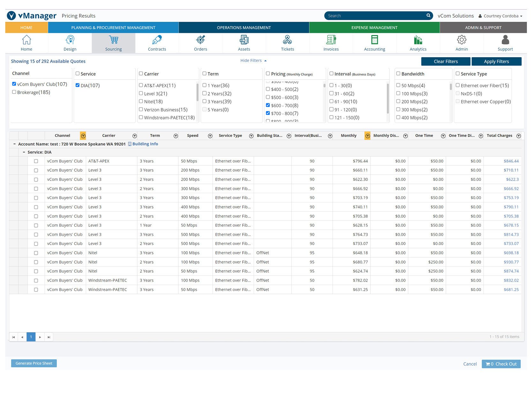Click the search magnifier icon

[x=428, y=15]
